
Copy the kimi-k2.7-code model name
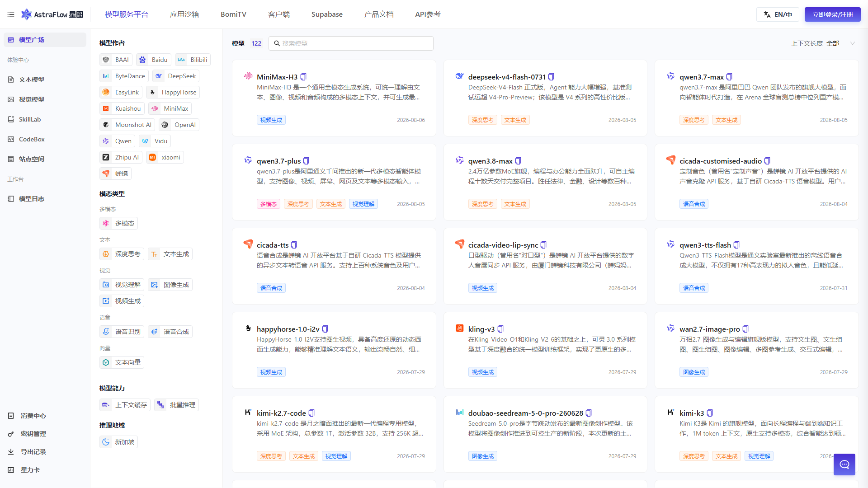point(311,413)
